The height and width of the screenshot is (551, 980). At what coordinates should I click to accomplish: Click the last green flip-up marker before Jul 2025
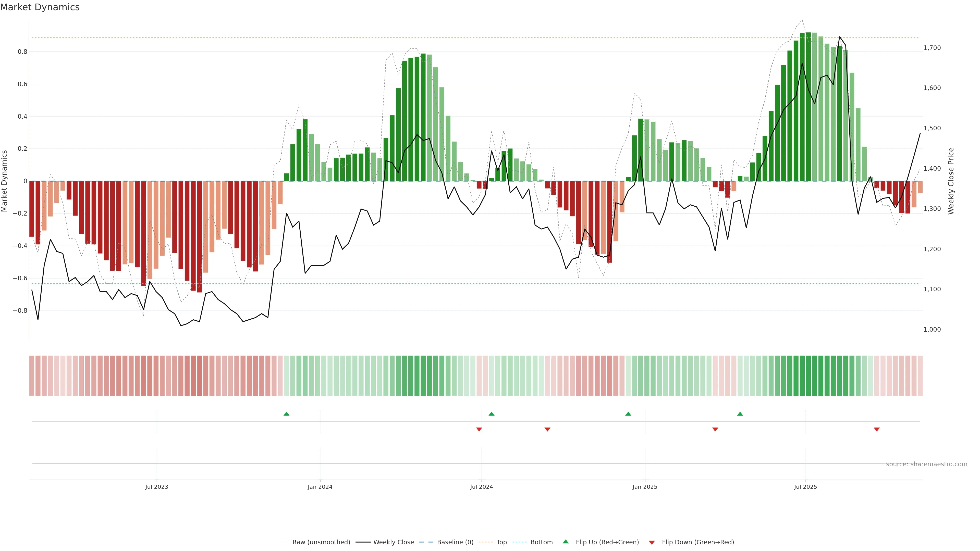tap(740, 414)
